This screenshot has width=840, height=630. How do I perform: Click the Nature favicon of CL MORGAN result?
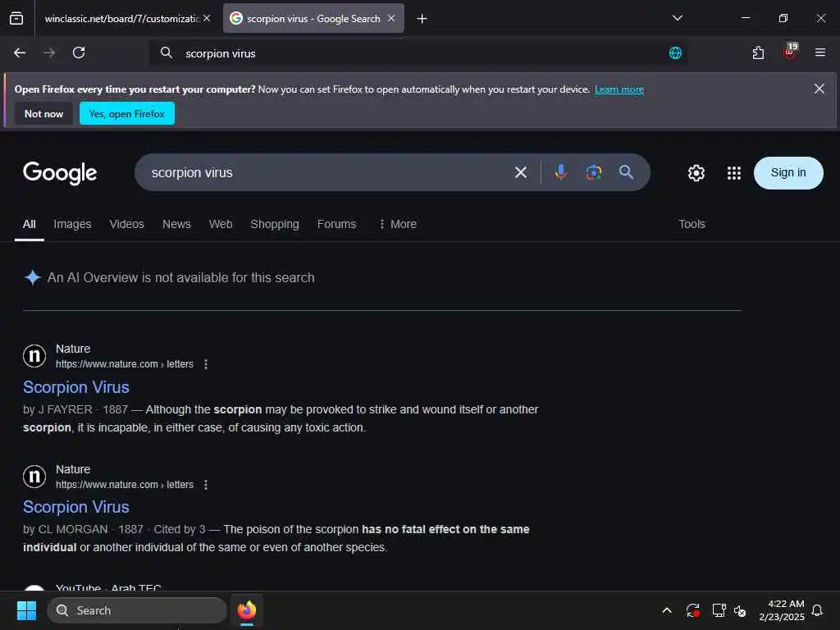point(34,477)
